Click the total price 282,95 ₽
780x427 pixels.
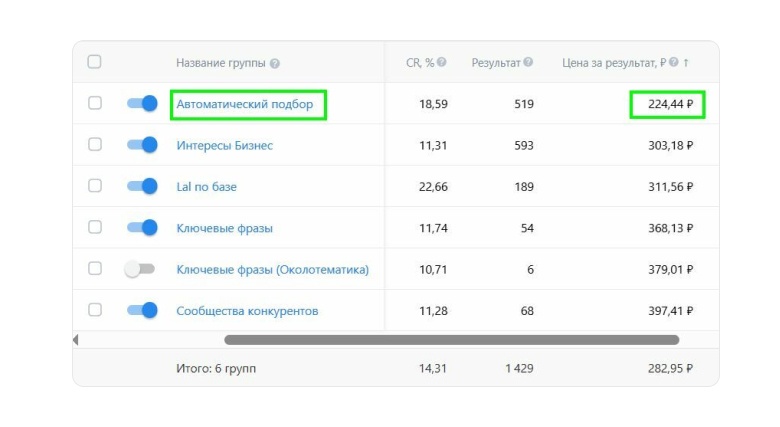pyautogui.click(x=670, y=368)
